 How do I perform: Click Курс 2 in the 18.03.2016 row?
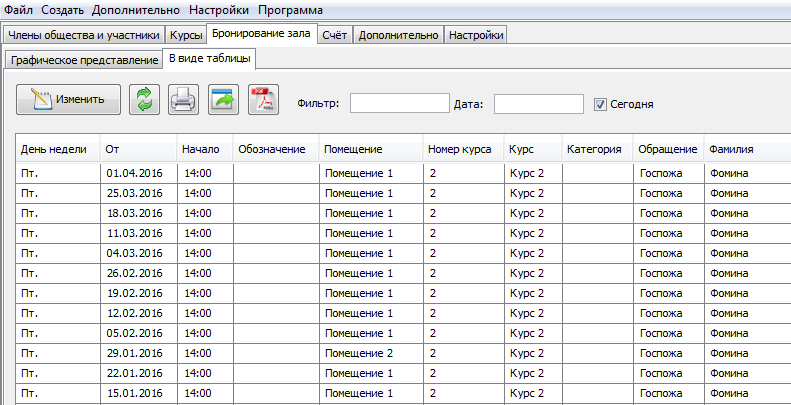click(x=533, y=213)
